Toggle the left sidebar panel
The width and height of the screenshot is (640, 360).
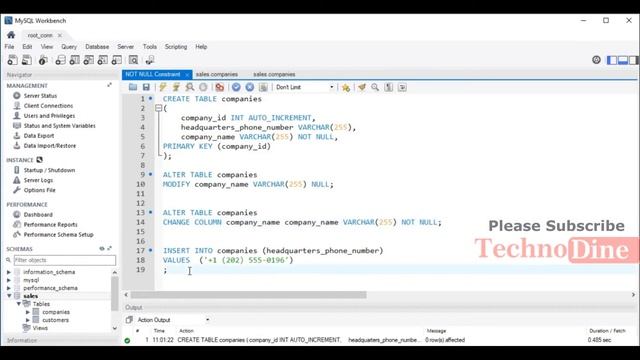click(612, 60)
